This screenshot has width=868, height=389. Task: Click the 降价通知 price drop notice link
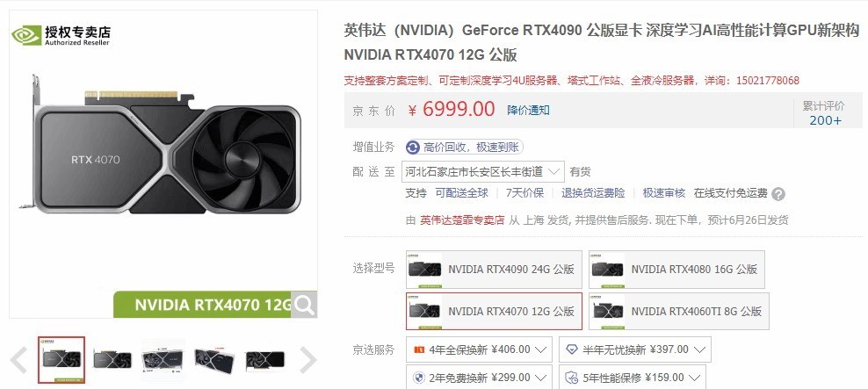click(x=529, y=110)
